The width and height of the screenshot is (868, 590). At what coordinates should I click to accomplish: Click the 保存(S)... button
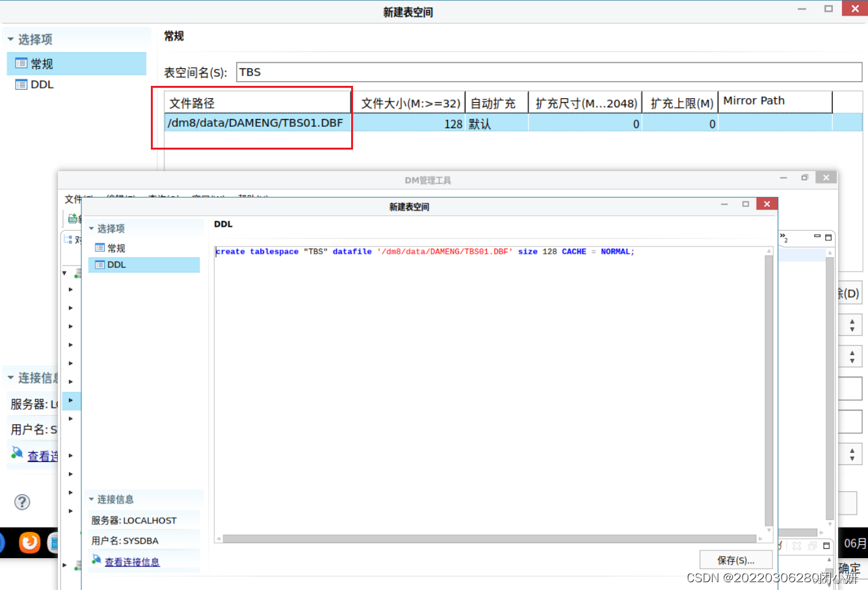[736, 560]
